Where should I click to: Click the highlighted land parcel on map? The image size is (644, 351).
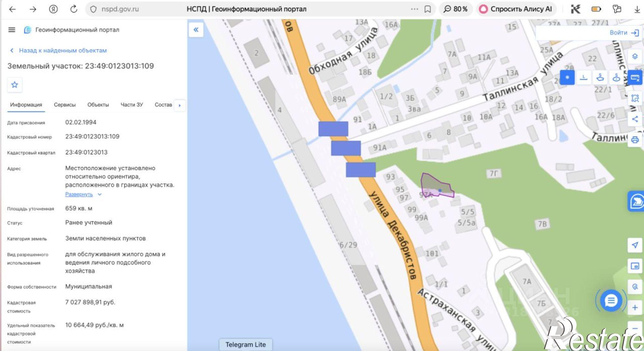point(435,186)
